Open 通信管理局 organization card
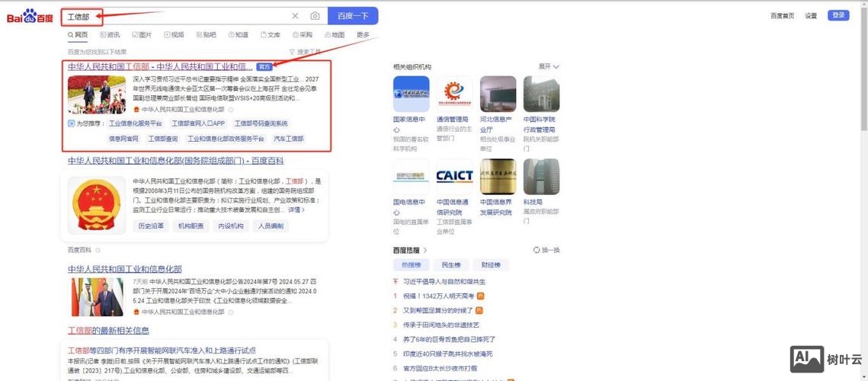Viewport: 868px width, 381px height. (454, 108)
